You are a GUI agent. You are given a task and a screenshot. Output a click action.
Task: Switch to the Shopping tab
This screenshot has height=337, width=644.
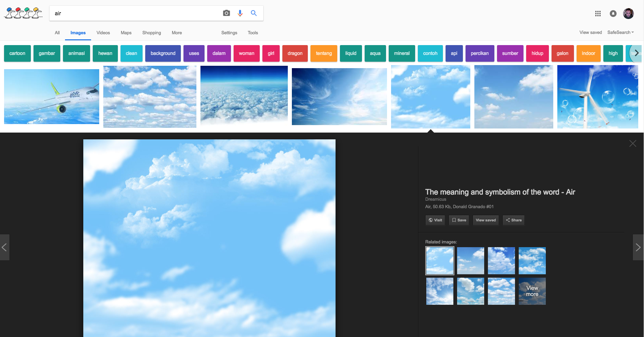pos(151,33)
